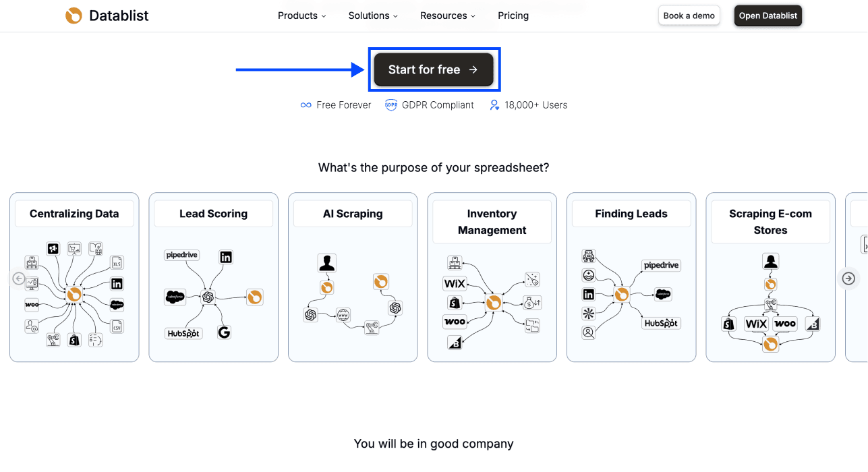
Task: Click the HubSpot logo in Finding Leads
Action: (x=661, y=323)
